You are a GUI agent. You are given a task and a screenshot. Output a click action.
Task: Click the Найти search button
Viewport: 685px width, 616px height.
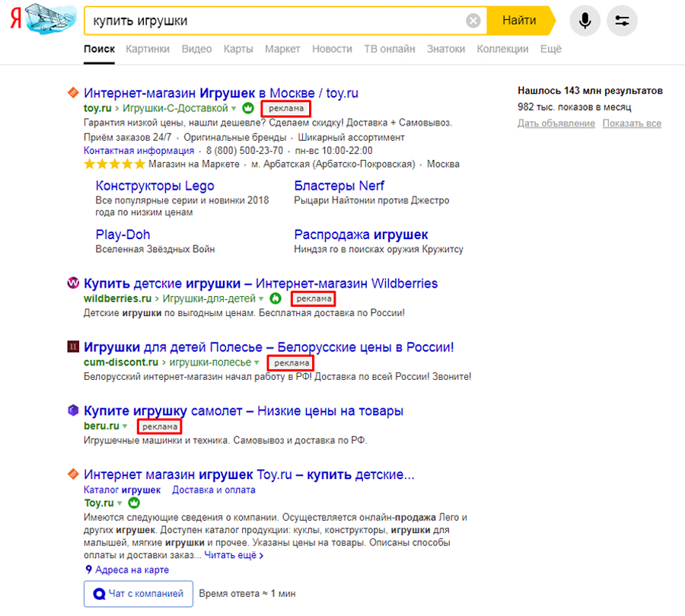[521, 21]
